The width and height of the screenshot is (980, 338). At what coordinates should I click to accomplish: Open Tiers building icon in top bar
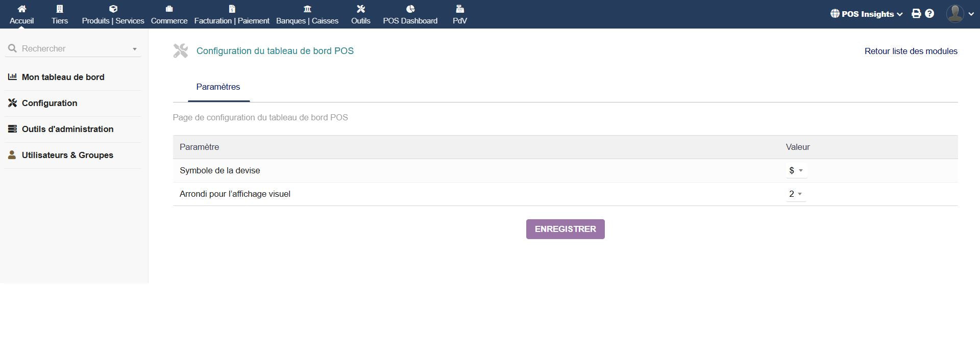pyautogui.click(x=60, y=9)
